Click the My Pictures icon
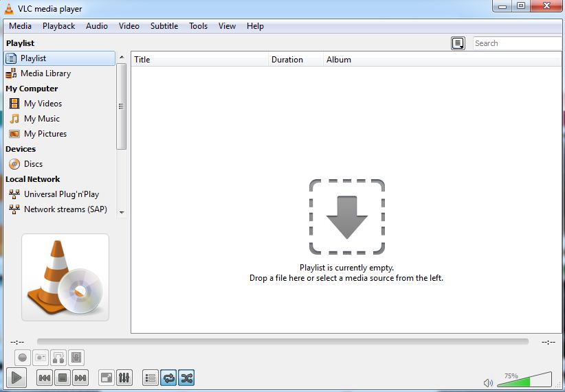 [14, 134]
